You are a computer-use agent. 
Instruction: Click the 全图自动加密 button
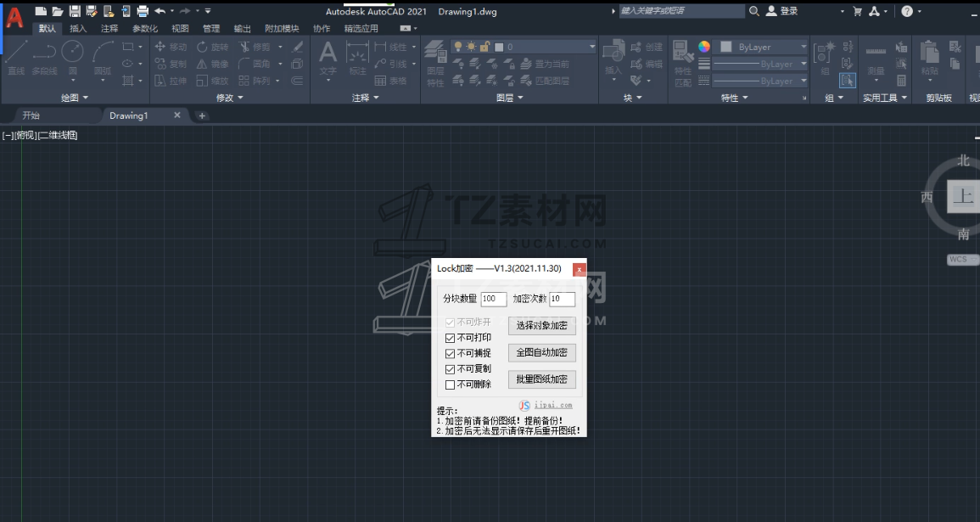(x=542, y=352)
